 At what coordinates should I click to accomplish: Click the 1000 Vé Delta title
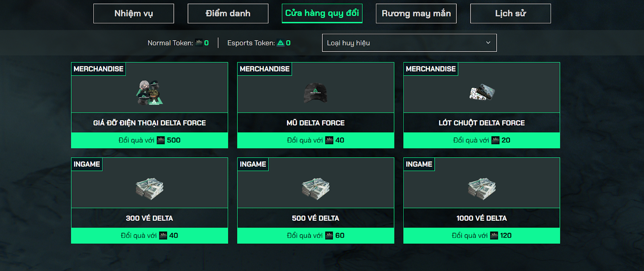tap(482, 218)
